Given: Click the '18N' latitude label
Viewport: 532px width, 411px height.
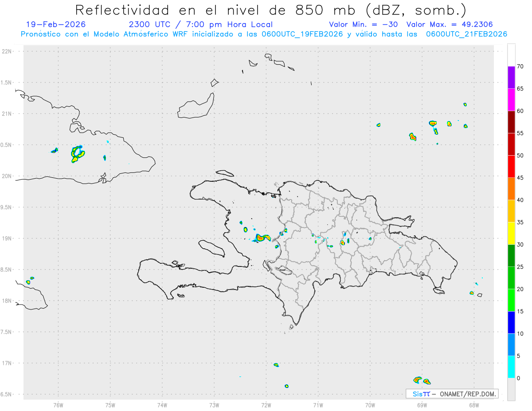Looking at the screenshot, I should (7, 301).
